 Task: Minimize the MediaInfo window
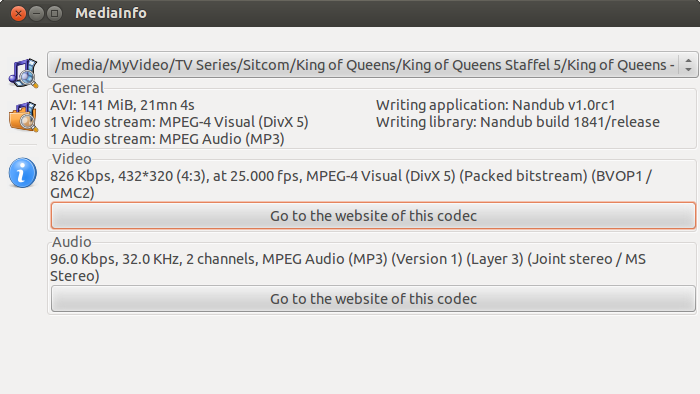coord(36,13)
